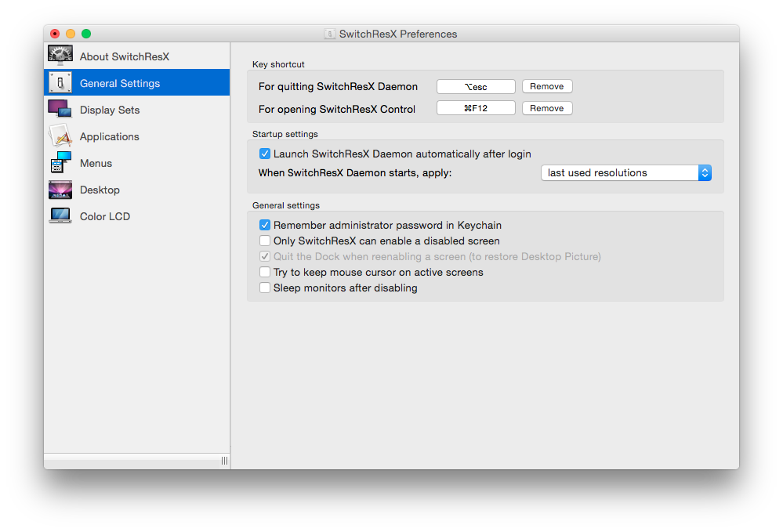The height and width of the screenshot is (532, 783).
Task: Click the Applications sidebar icon
Action: click(x=60, y=136)
